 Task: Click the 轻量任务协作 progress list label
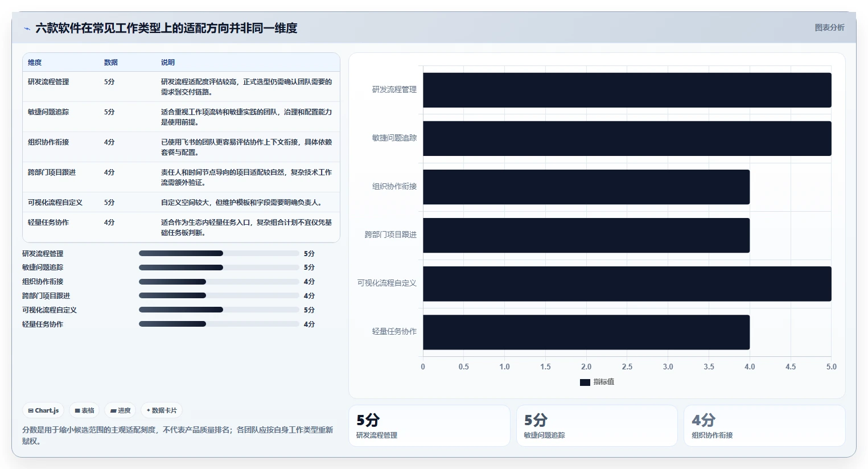[x=43, y=324]
